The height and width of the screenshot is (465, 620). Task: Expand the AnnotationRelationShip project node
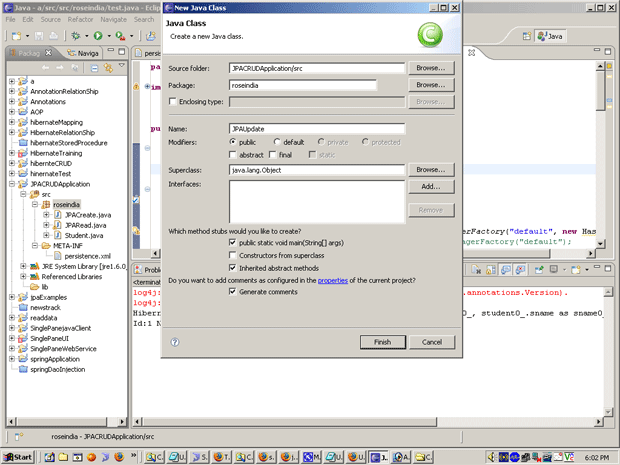coord(12,91)
